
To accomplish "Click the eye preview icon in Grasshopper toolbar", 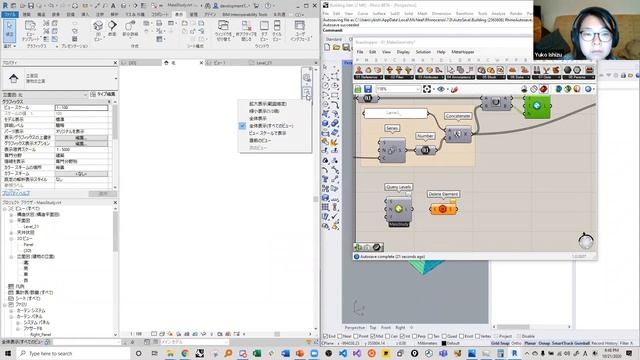I will click(x=441, y=89).
